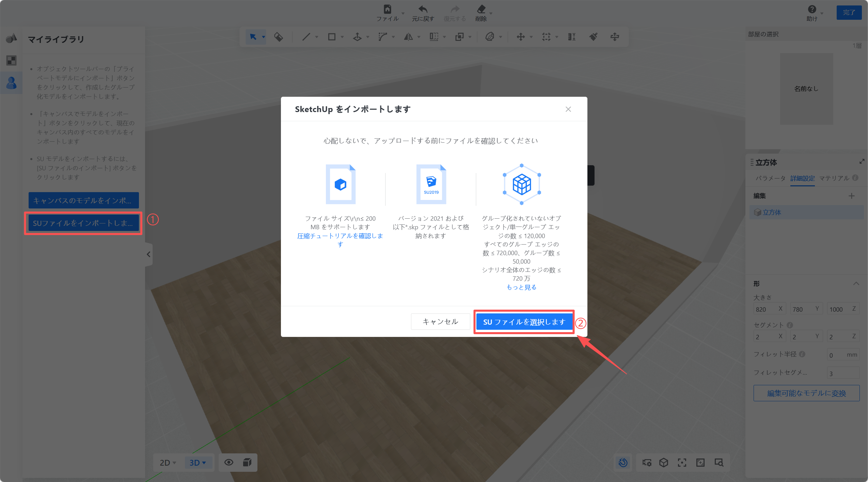Click the 復元する redo arrow
The width and height of the screenshot is (868, 482).
pos(455,9)
